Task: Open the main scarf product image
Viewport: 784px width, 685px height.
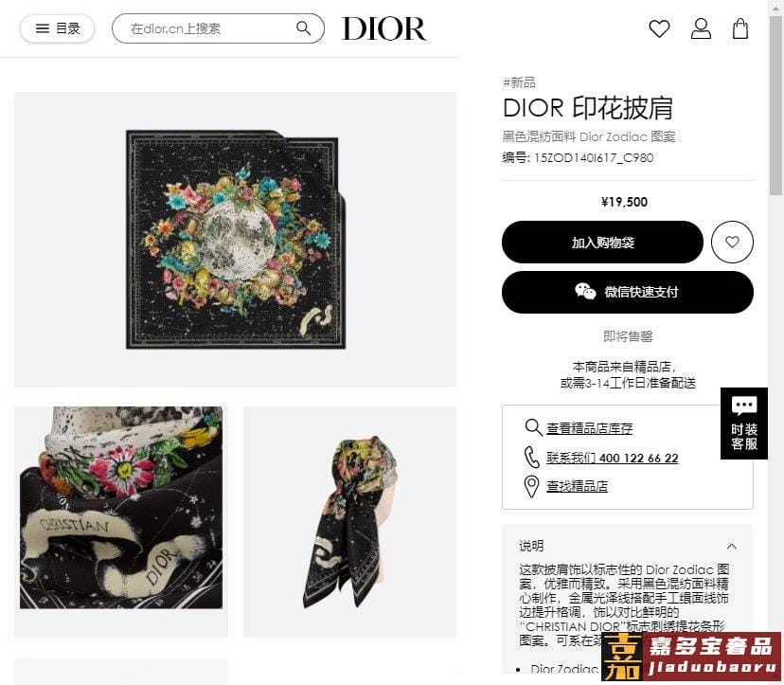Action: [236, 240]
